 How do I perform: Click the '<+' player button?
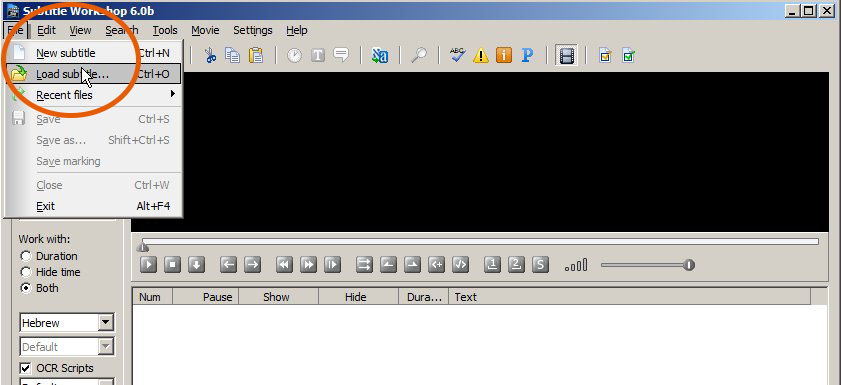(437, 264)
